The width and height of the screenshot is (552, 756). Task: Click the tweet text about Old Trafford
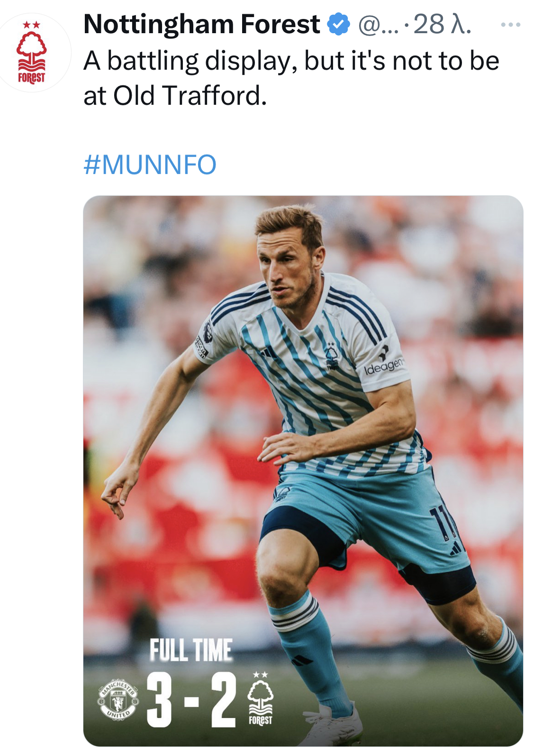pos(291,78)
